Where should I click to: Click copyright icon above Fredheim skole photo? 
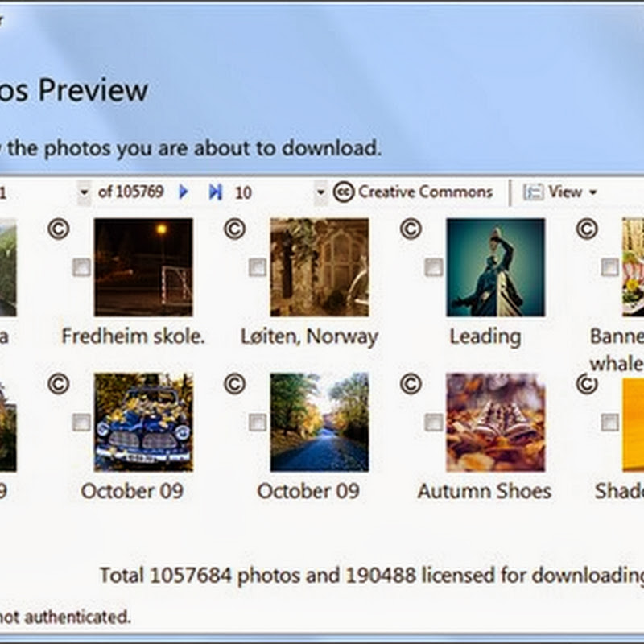click(58, 229)
